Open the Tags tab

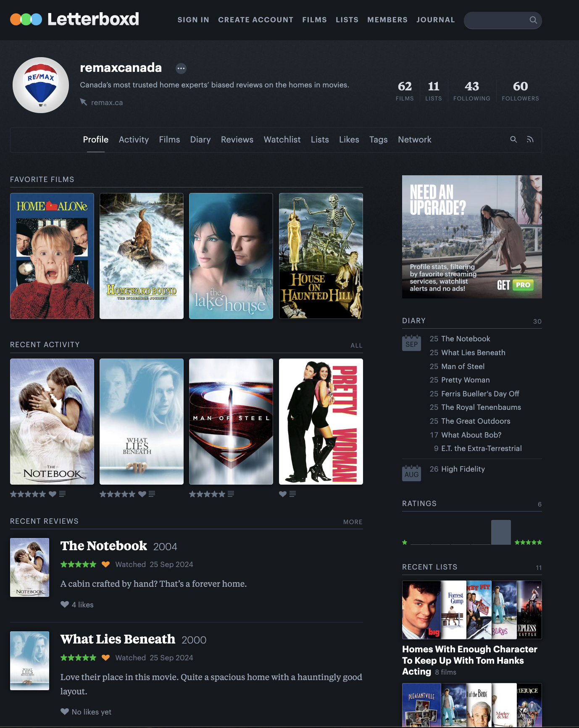[378, 140]
